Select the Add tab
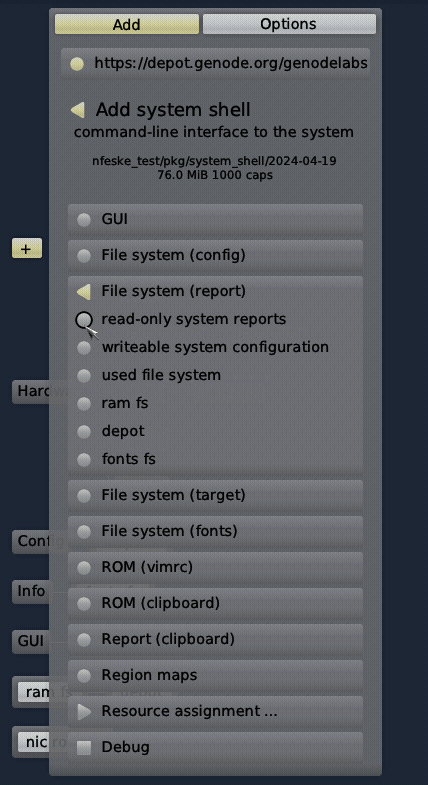 [127, 24]
